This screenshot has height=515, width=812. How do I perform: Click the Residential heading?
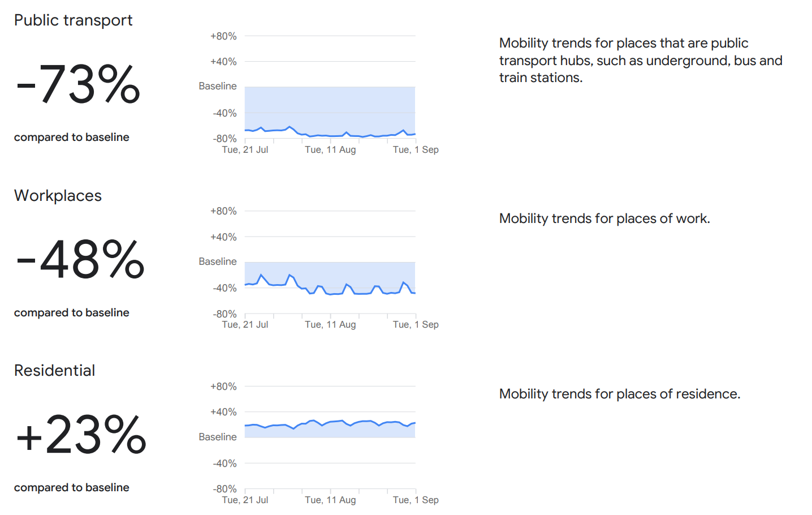click(x=54, y=371)
